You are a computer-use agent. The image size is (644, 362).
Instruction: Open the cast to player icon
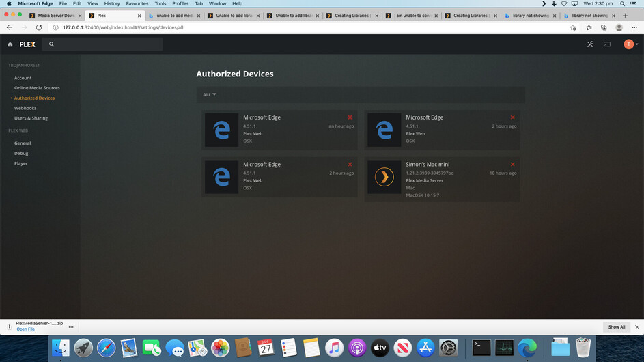tap(607, 44)
